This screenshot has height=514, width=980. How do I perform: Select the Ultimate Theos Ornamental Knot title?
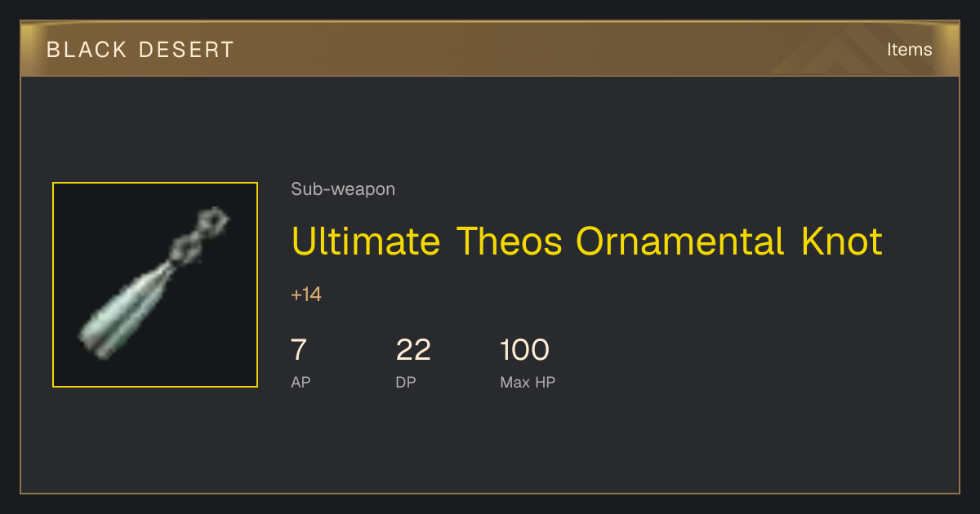coord(586,242)
